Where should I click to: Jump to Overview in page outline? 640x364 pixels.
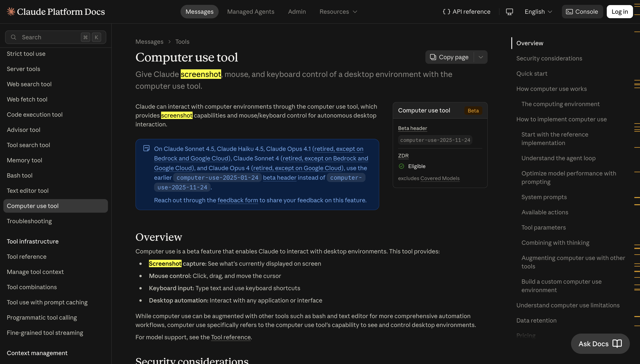[x=530, y=43]
